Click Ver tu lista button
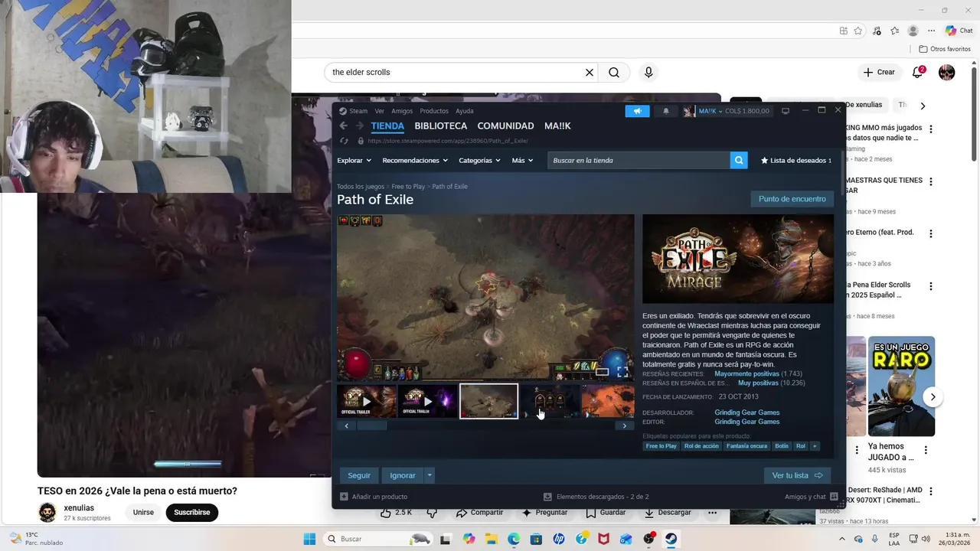The image size is (980, 551). 797,475
